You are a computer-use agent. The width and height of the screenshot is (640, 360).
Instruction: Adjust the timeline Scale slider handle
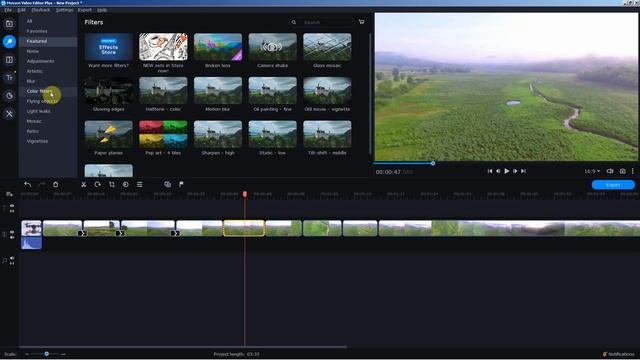click(x=47, y=354)
